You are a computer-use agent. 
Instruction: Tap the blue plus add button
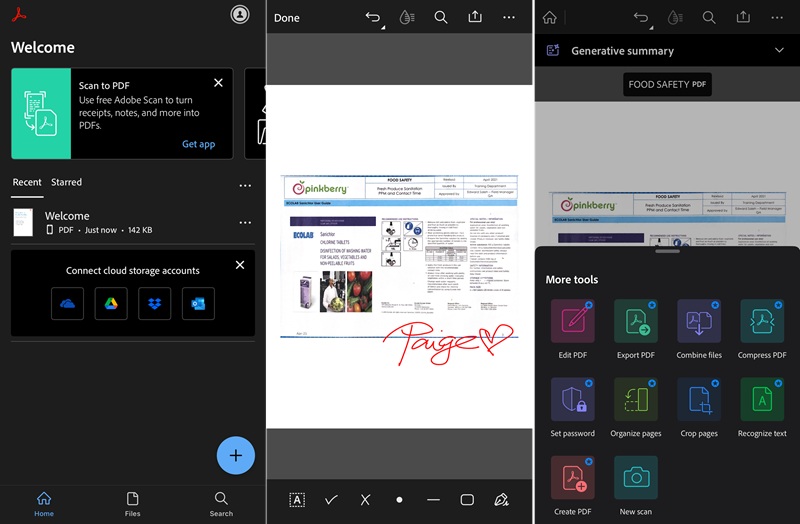click(236, 456)
